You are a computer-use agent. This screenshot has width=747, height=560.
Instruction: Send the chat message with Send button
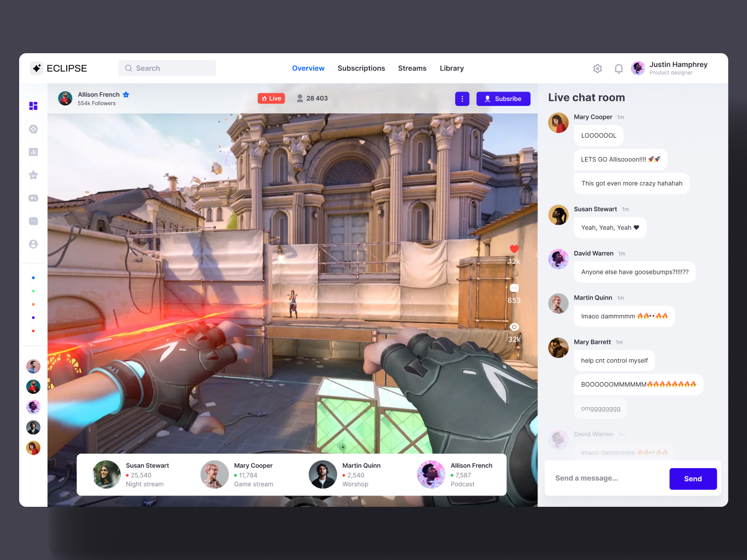click(x=693, y=479)
